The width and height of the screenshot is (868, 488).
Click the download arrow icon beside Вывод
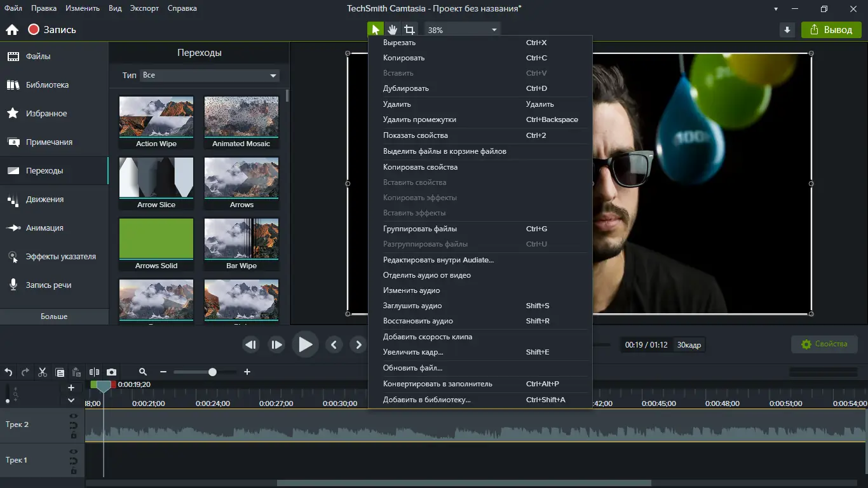coord(787,30)
